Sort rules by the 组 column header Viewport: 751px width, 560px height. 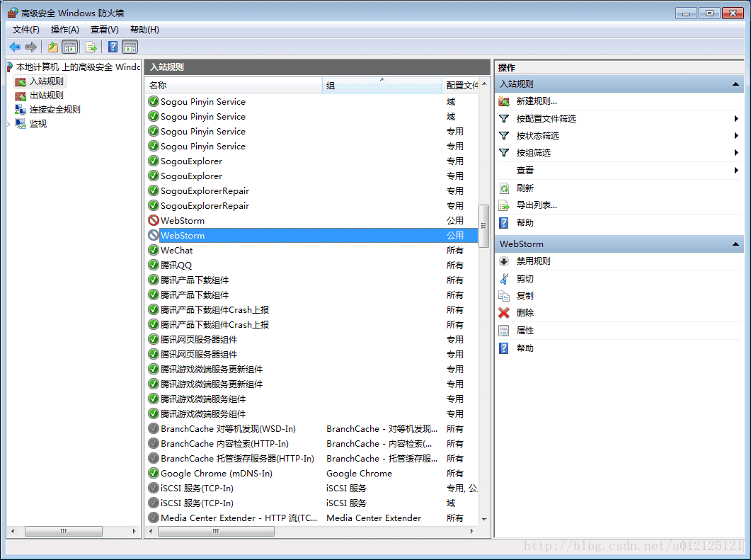(382, 85)
